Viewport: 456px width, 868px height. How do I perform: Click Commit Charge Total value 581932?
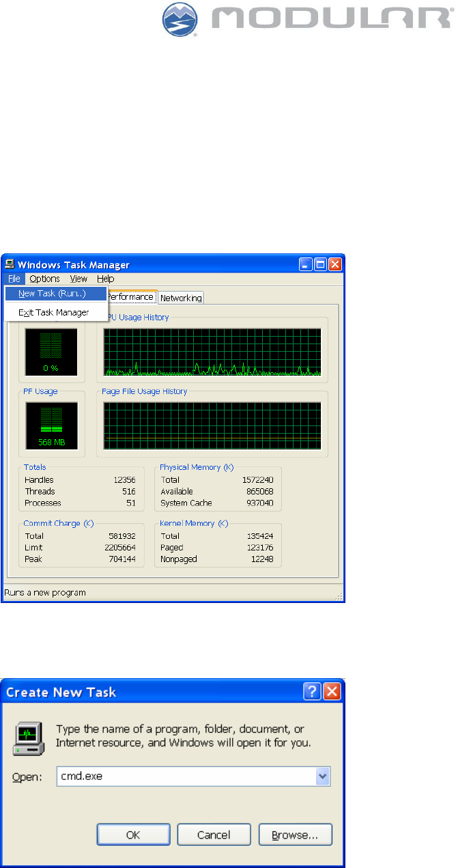tap(123, 536)
